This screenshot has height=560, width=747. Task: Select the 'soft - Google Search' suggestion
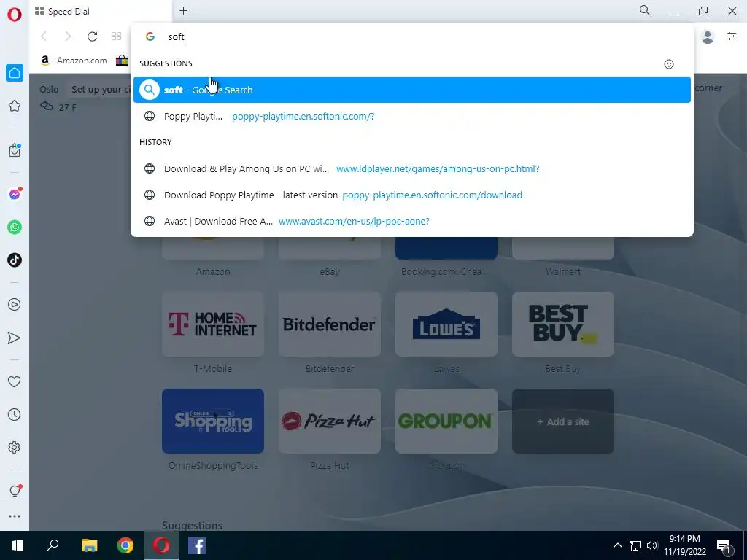(x=411, y=90)
